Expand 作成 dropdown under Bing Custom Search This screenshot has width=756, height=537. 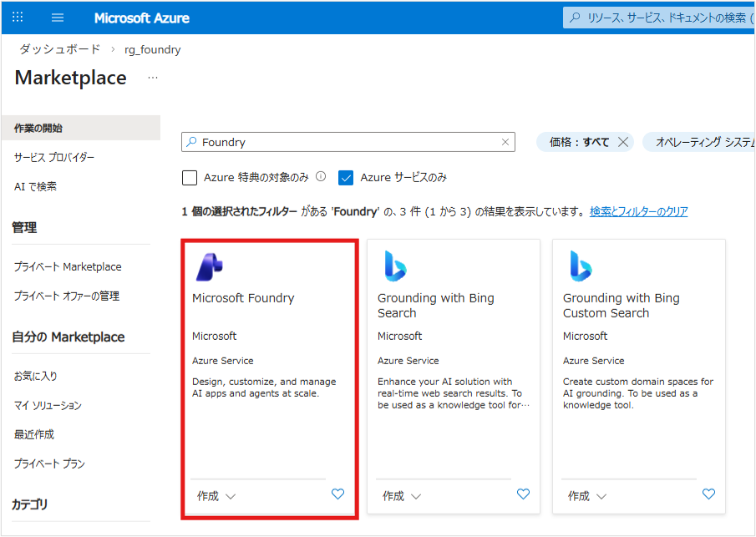click(x=587, y=496)
